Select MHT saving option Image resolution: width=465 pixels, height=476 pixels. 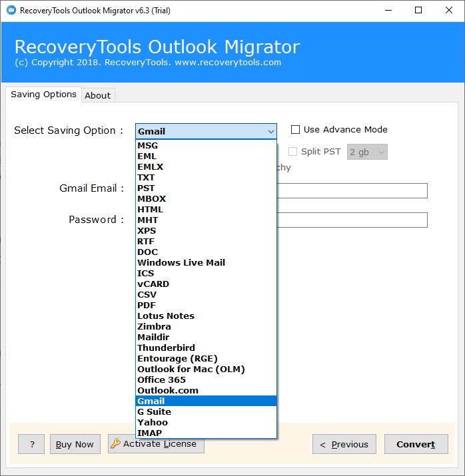point(206,220)
